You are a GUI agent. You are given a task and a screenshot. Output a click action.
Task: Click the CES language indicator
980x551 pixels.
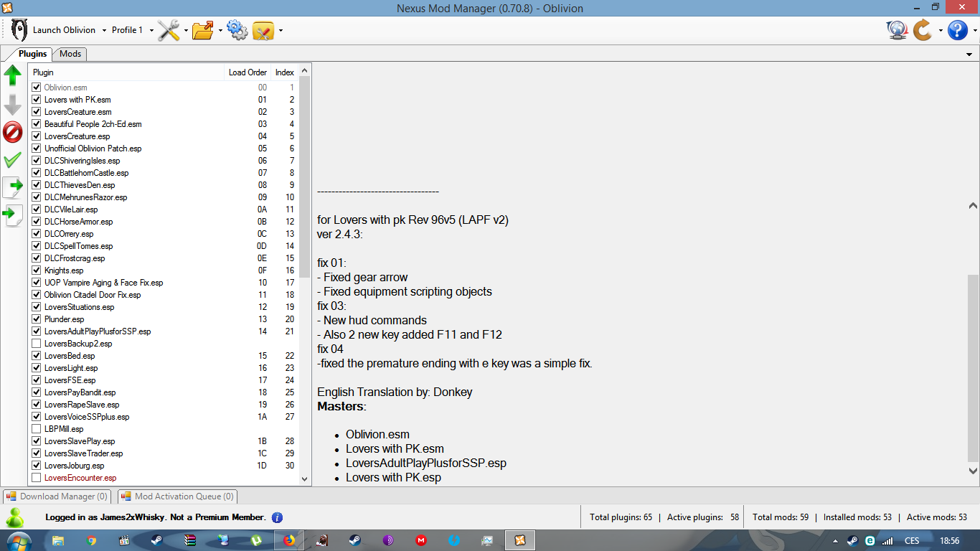click(912, 541)
